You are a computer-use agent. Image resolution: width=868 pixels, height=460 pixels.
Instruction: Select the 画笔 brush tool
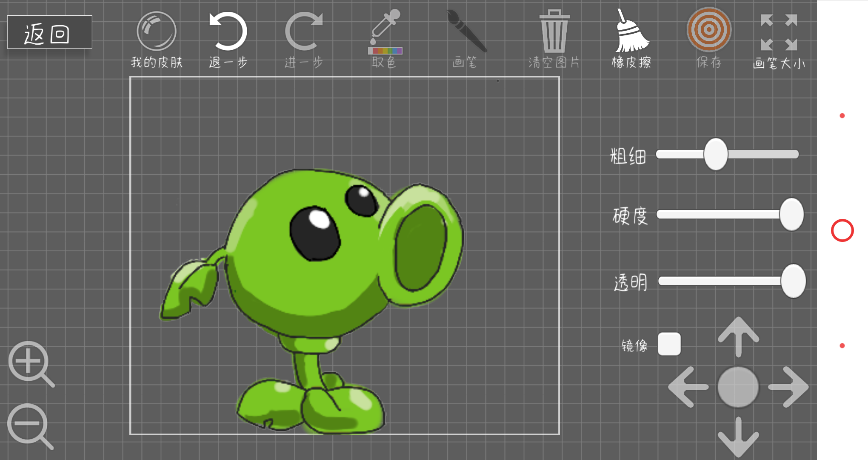tap(465, 39)
